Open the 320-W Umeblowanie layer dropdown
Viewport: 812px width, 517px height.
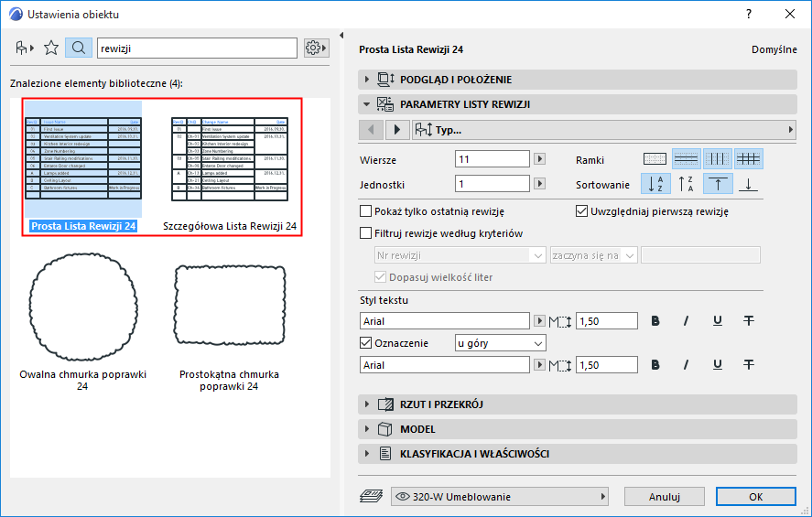[x=500, y=497]
